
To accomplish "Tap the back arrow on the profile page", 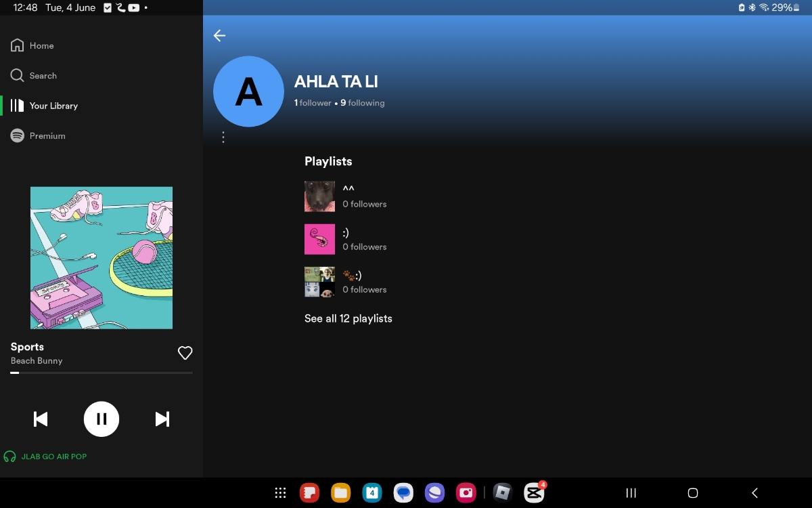I will click(x=219, y=36).
